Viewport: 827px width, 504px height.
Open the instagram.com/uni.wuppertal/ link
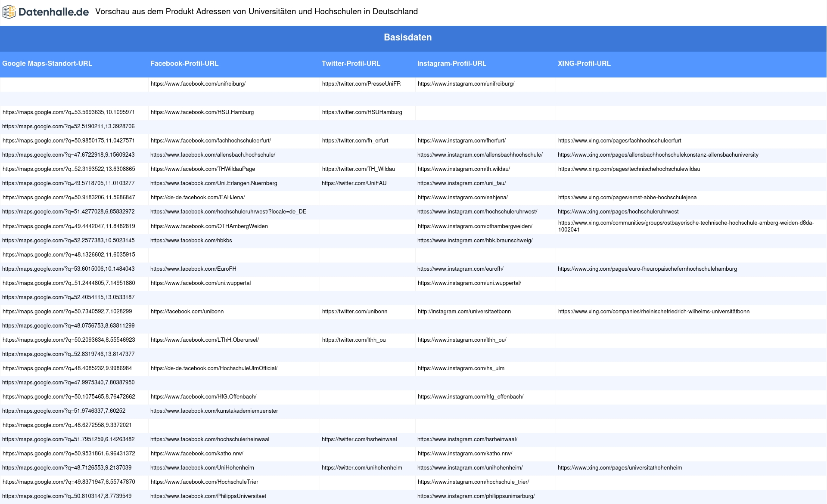pyautogui.click(x=469, y=283)
